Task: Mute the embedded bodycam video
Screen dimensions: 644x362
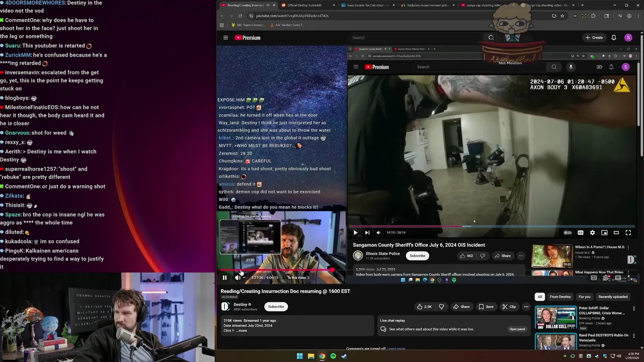Action: pos(378,232)
